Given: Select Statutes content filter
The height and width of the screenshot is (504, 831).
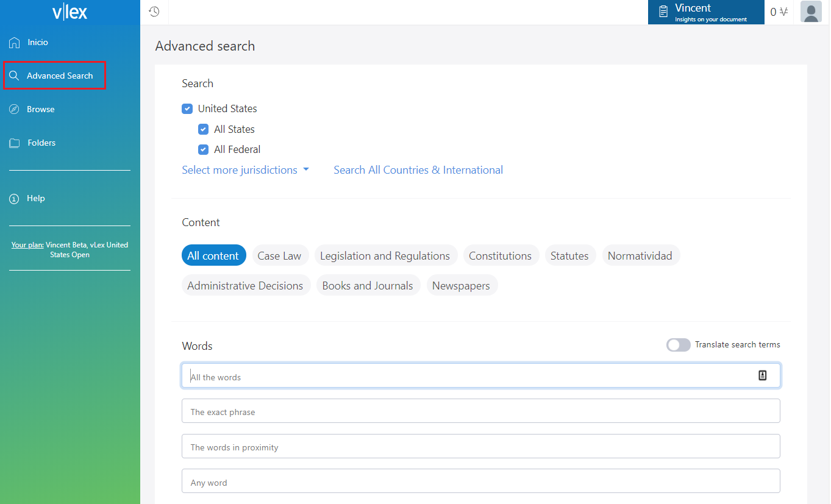Looking at the screenshot, I should (x=569, y=255).
